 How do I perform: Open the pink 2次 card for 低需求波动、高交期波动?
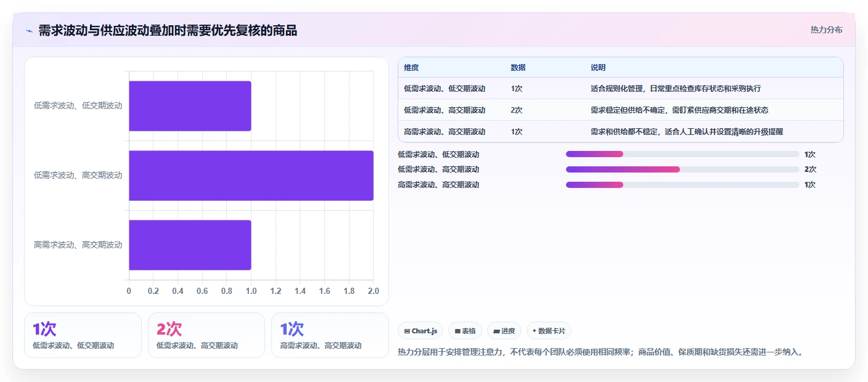pyautogui.click(x=207, y=335)
